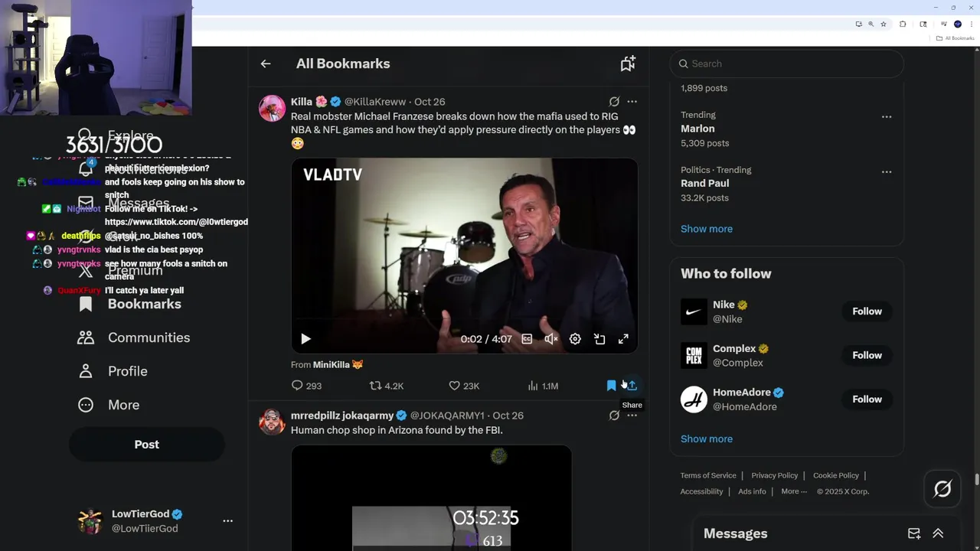Open more options on mrredpillz post

pos(632,416)
